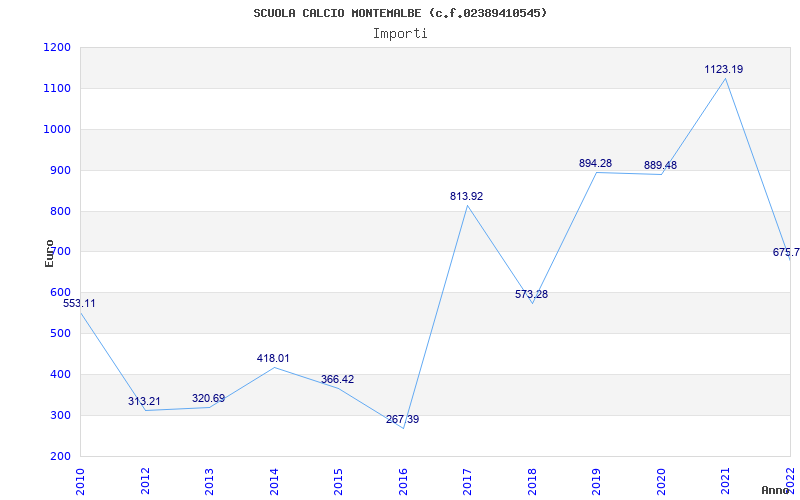
Task: Click x-axis year 2015
Action: (338, 482)
